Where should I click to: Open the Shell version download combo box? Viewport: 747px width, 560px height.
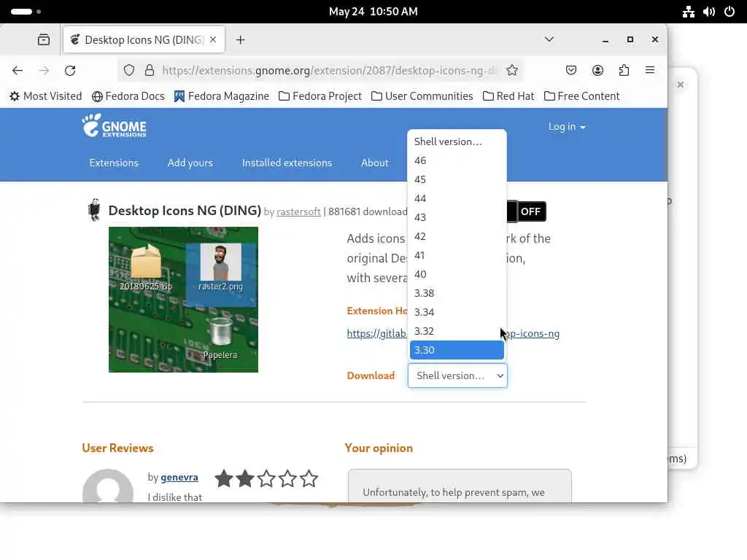click(458, 376)
